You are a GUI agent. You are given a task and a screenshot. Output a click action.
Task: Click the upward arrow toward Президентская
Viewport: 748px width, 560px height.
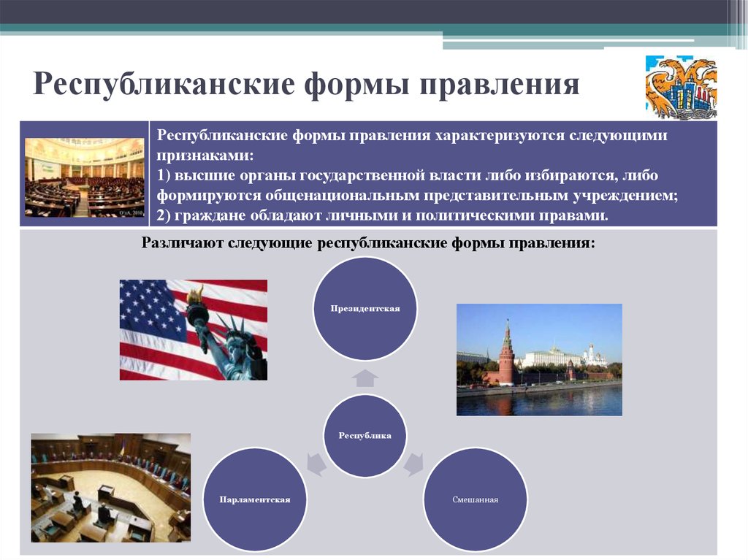pos(365,377)
